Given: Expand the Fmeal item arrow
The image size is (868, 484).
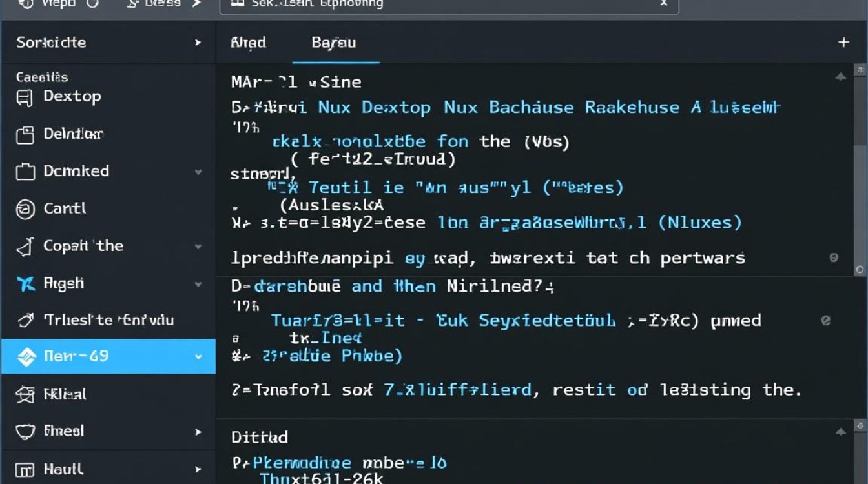Looking at the screenshot, I should 198,432.
